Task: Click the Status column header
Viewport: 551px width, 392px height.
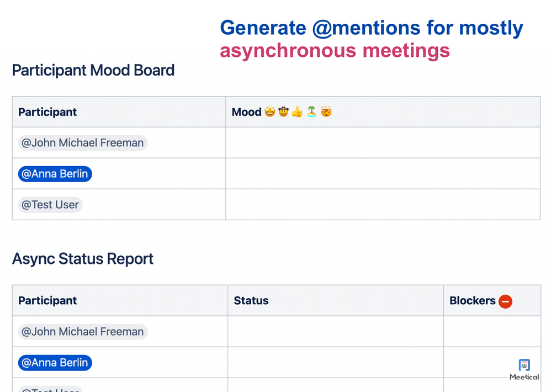Action: pyautogui.click(x=251, y=301)
